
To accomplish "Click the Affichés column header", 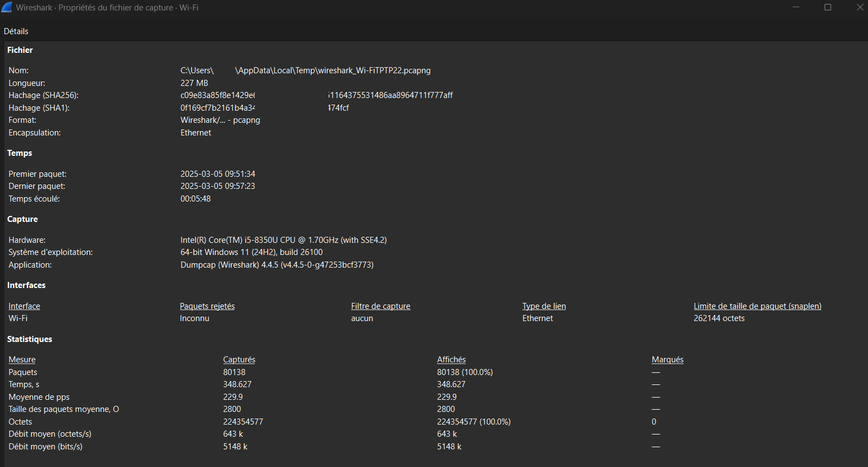I will (x=451, y=360).
